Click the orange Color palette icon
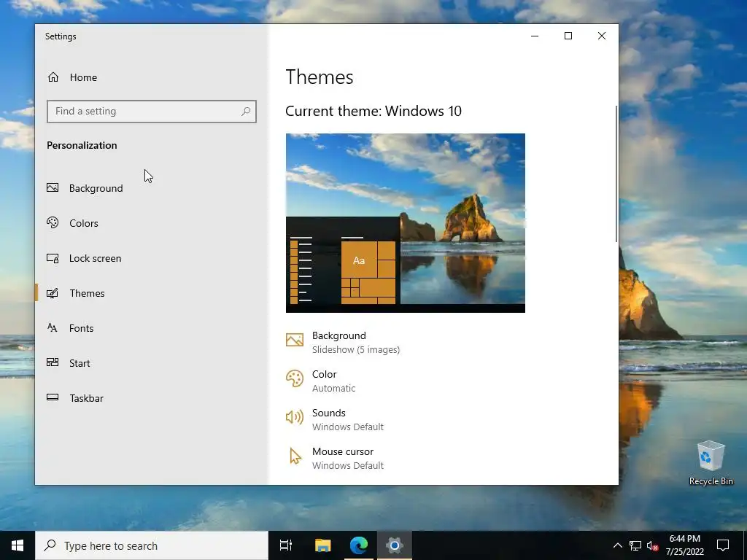 point(295,378)
